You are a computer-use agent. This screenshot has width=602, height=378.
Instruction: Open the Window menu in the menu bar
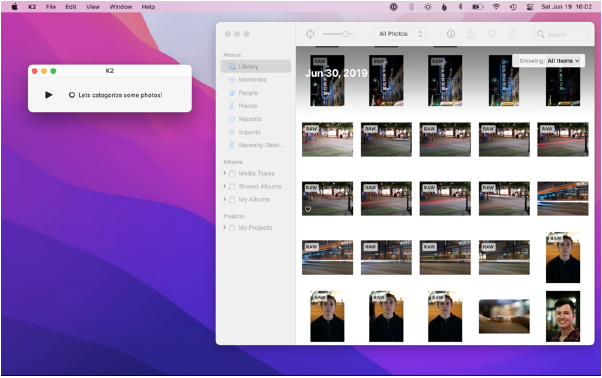(x=121, y=7)
